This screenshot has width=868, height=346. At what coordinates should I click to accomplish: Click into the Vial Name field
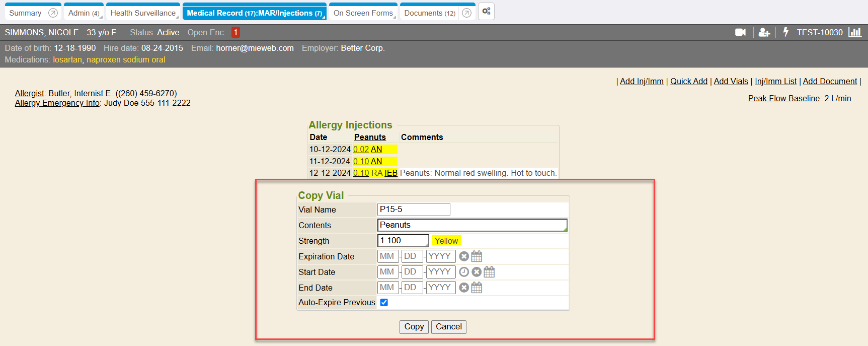pos(413,210)
